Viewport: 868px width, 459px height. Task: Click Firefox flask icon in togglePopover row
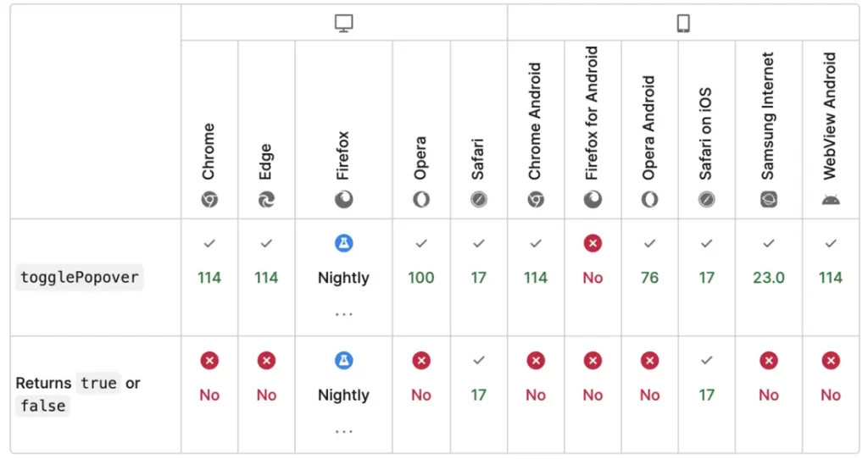(343, 244)
